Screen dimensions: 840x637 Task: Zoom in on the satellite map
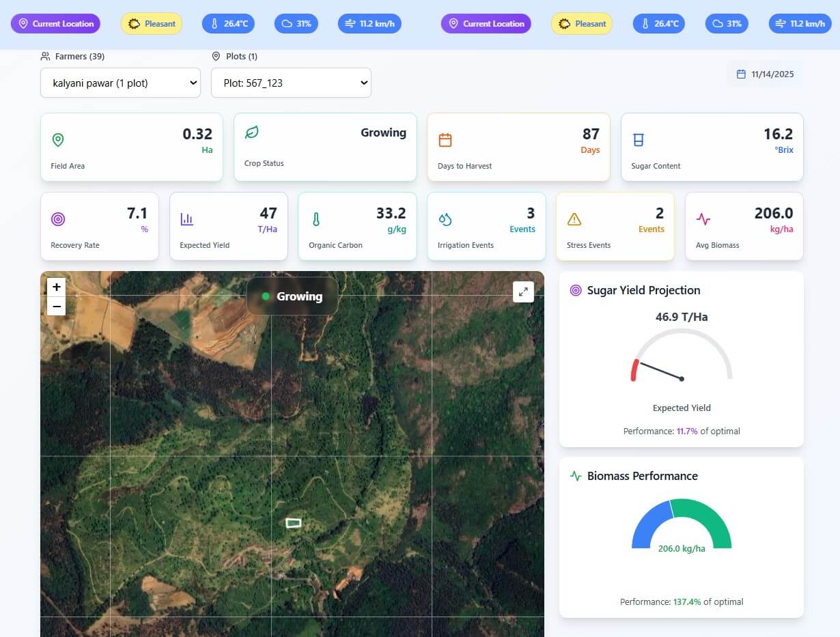point(57,287)
